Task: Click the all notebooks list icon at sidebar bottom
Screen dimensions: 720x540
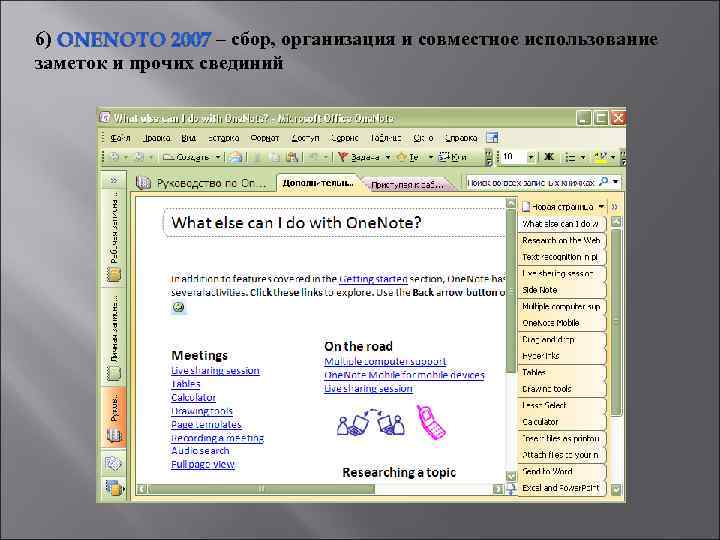Action: point(114,488)
